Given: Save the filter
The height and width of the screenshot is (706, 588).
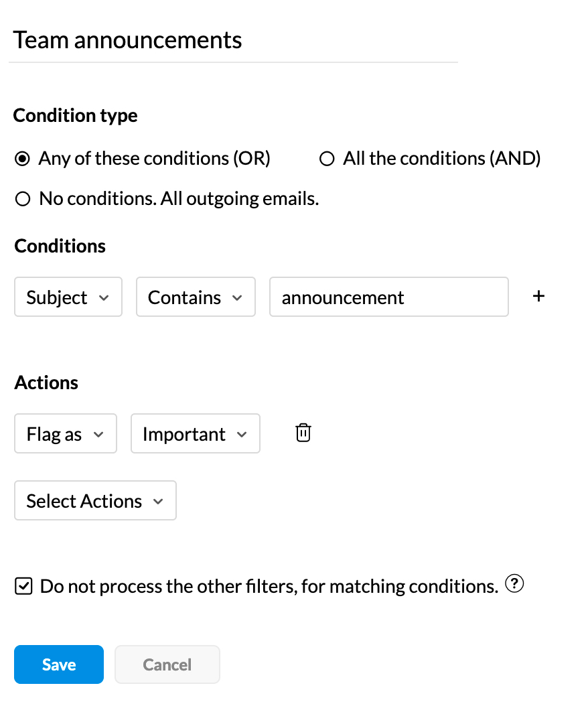Looking at the screenshot, I should (x=59, y=664).
